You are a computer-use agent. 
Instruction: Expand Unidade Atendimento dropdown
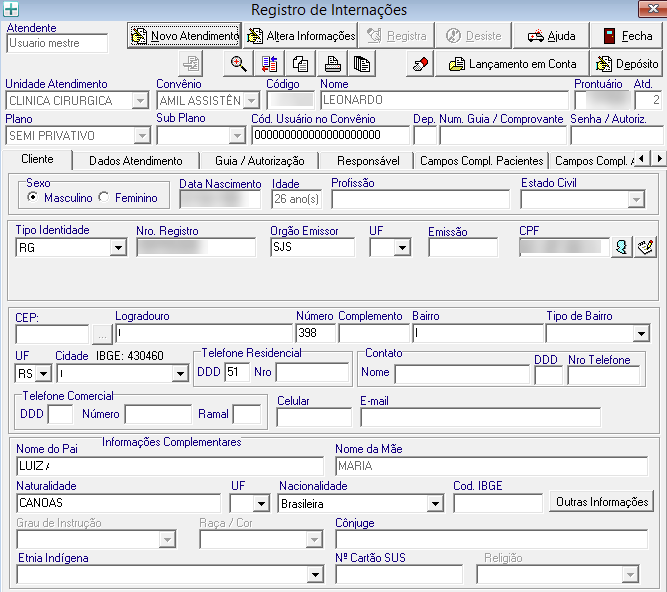click(140, 101)
